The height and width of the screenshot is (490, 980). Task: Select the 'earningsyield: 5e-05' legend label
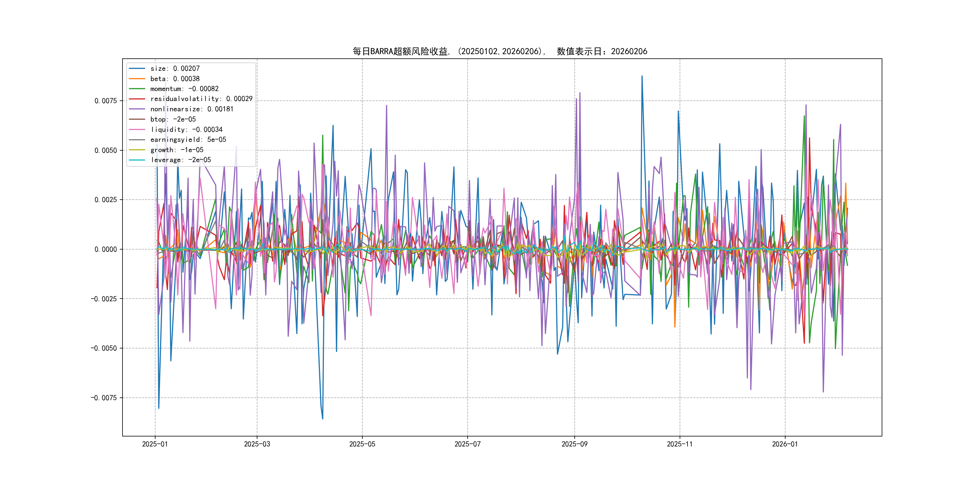coord(188,140)
